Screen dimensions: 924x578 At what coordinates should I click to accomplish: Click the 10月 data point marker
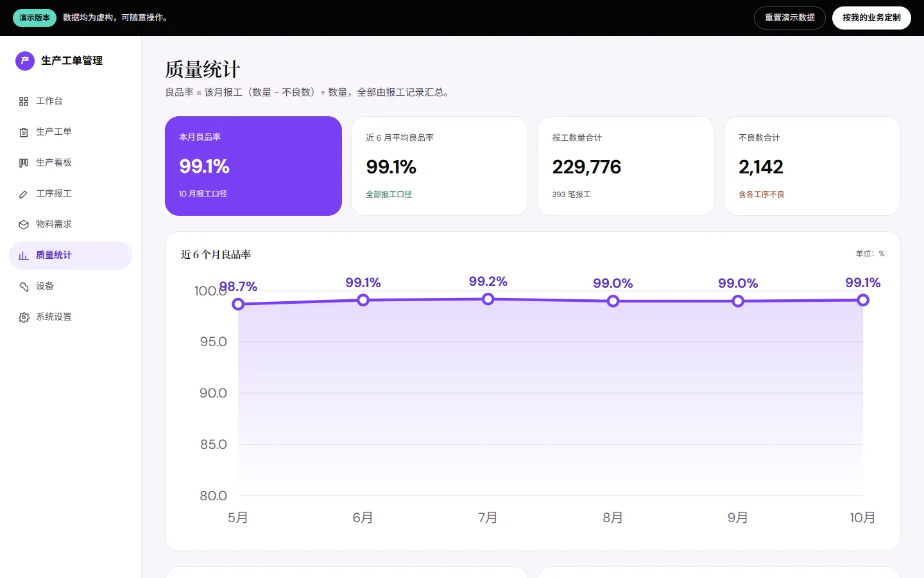[863, 300]
